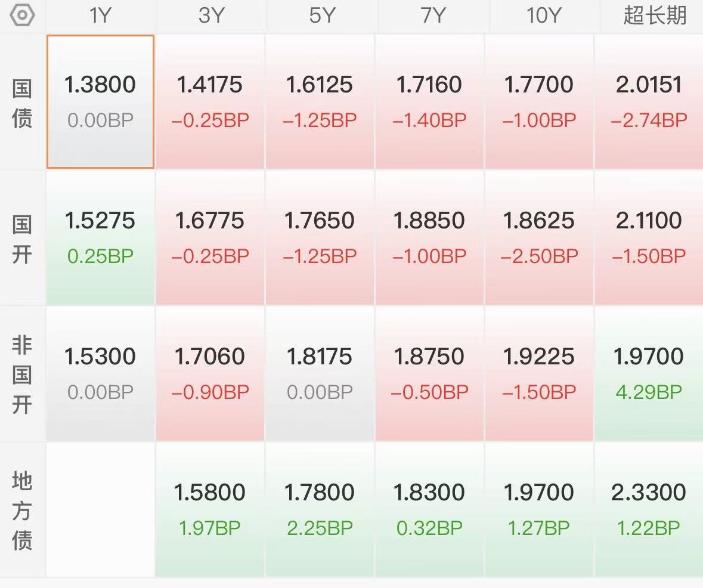Screen dimensions: 703x588
Task: Tap 国开 1Y cell showing 0.25BP
Action: tap(100, 238)
